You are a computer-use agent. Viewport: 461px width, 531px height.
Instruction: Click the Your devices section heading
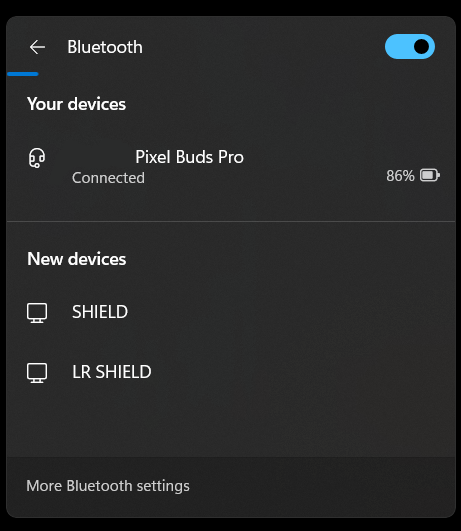(77, 104)
